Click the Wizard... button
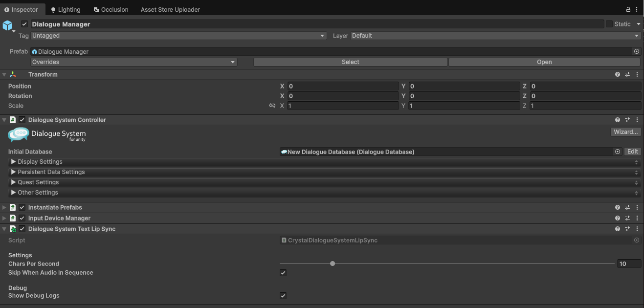This screenshot has width=644, height=308. click(x=625, y=132)
